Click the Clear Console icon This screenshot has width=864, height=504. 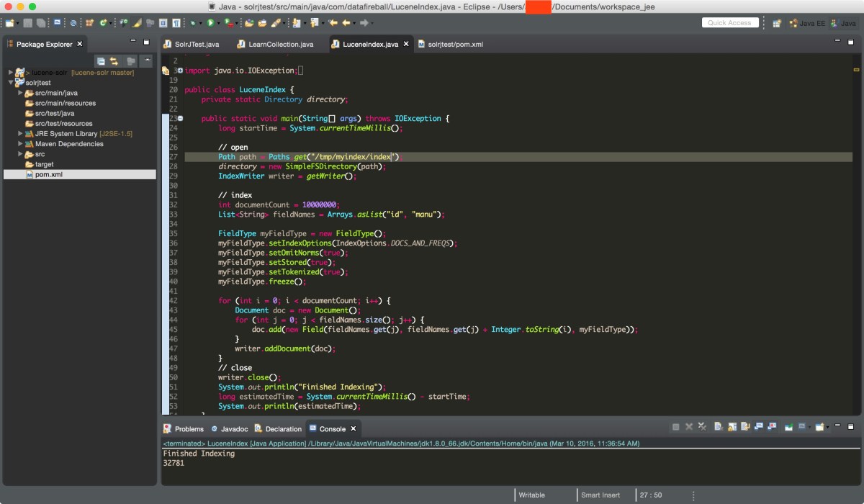pyautogui.click(x=720, y=427)
